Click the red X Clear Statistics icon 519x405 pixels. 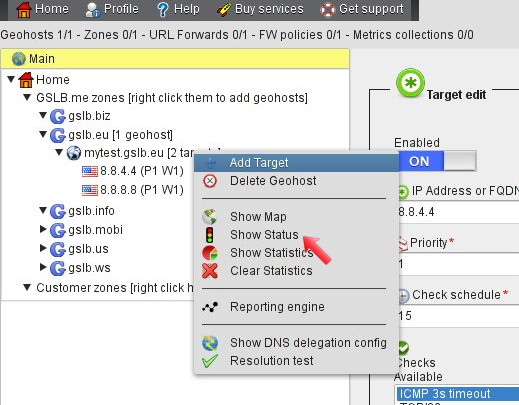[x=210, y=271]
